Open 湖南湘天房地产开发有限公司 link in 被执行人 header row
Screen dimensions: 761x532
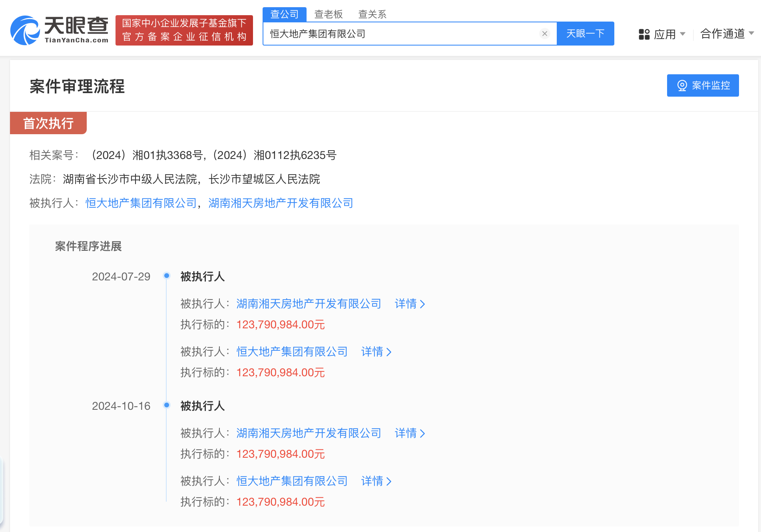click(281, 203)
